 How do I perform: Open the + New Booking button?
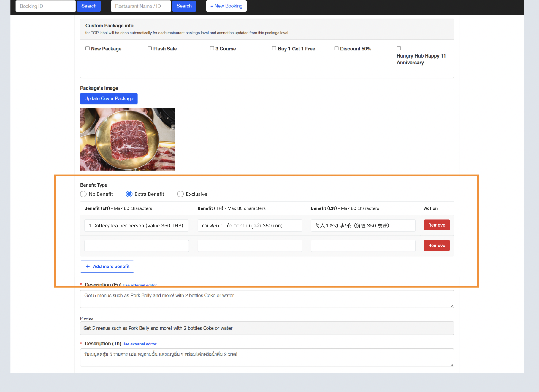click(x=226, y=6)
